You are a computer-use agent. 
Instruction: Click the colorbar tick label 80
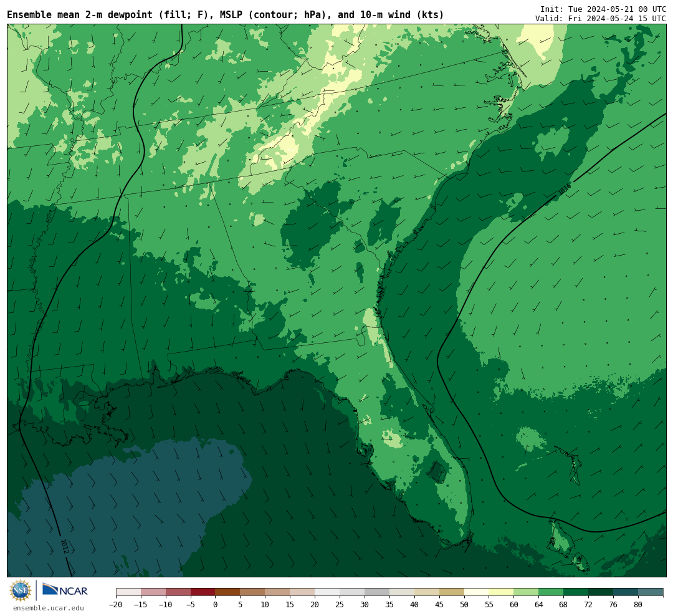[638, 604]
